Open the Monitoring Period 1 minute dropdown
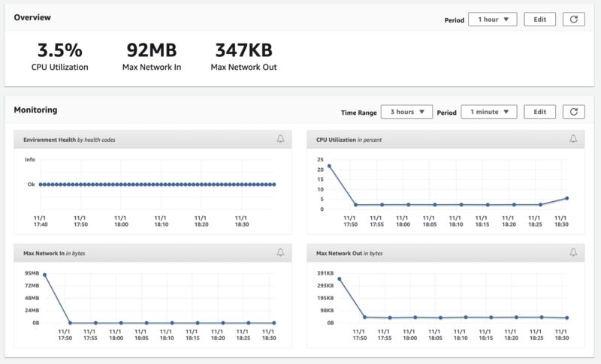The width and height of the screenshot is (601, 364). pos(489,112)
